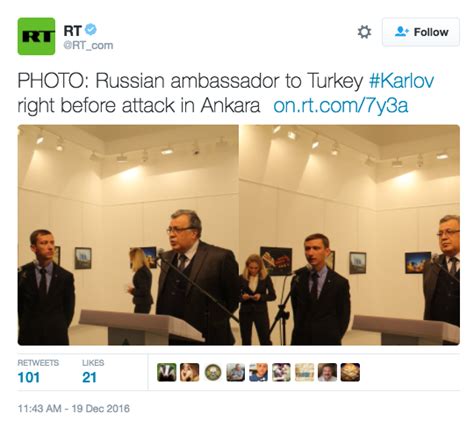Follow the RT account
474x421 pixels.
pos(421,32)
